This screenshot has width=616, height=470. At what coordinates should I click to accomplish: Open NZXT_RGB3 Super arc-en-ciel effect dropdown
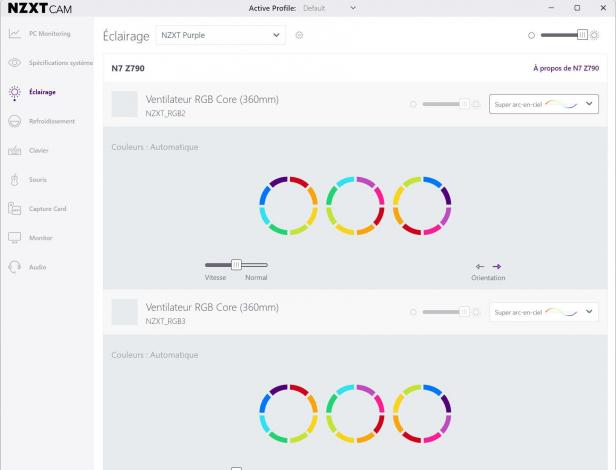543,312
